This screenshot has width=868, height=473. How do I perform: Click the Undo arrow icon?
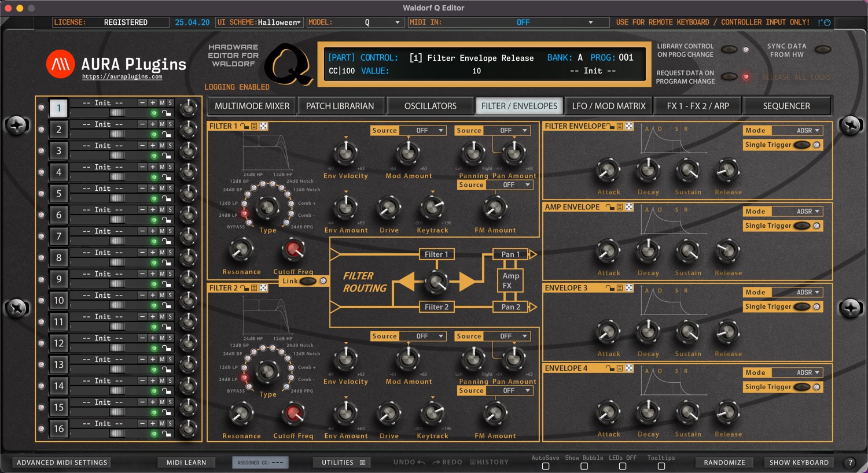[421, 462]
